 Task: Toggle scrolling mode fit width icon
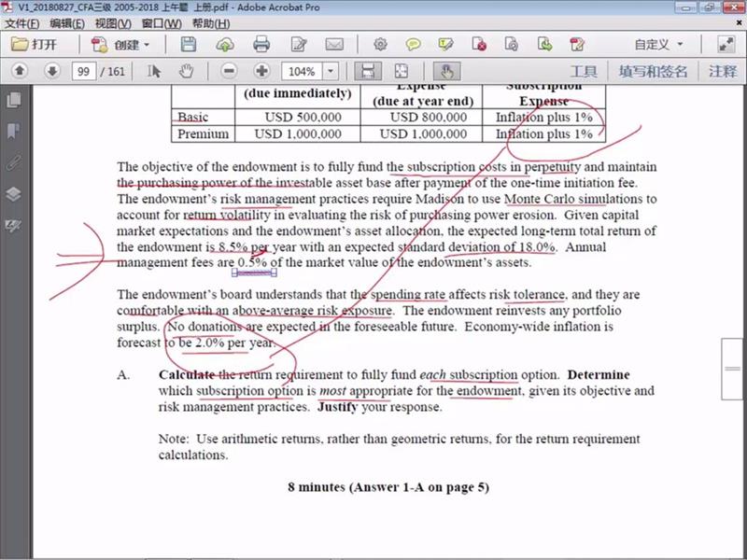click(x=368, y=72)
